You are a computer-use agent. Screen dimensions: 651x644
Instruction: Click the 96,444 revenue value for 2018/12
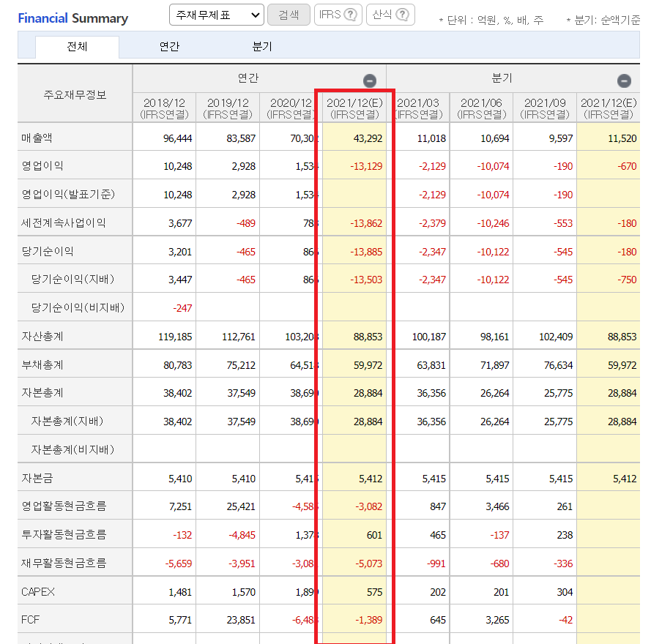tap(177, 138)
